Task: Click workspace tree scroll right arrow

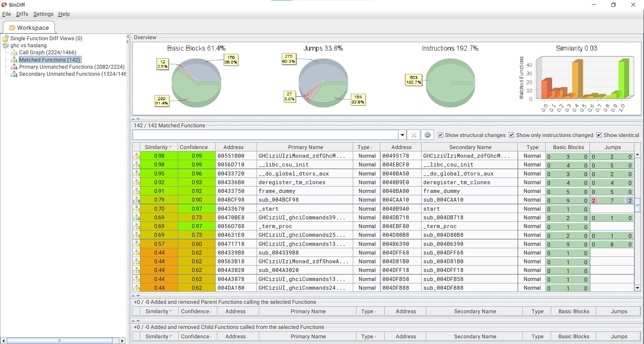Action: coord(122,341)
